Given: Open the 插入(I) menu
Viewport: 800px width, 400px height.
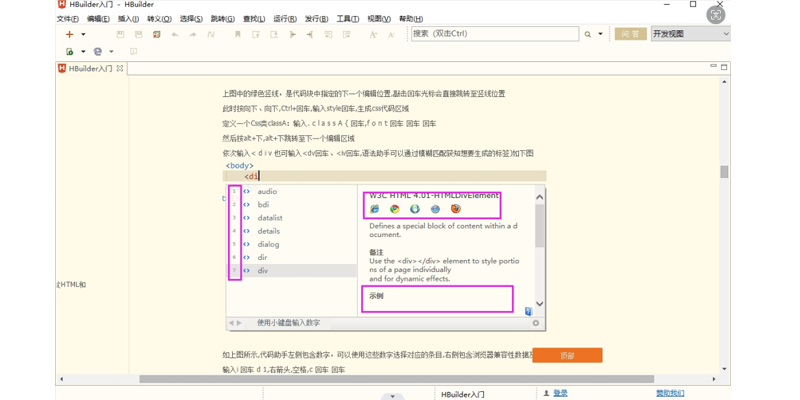Looking at the screenshot, I should tap(128, 19).
